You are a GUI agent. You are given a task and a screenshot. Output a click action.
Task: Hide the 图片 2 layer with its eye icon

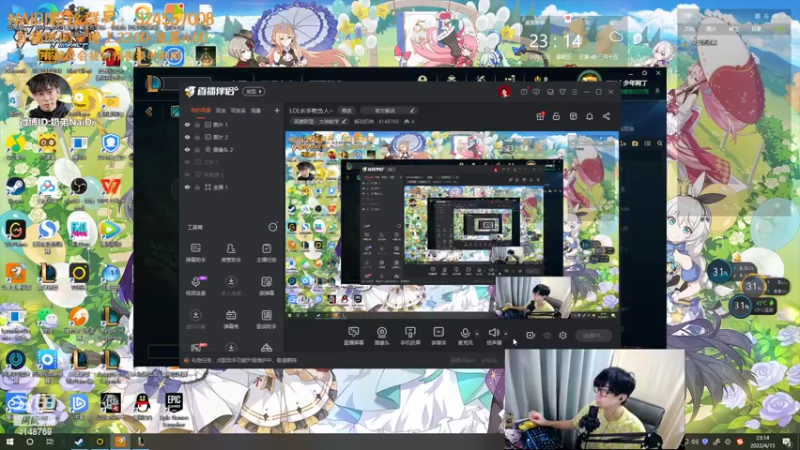pyautogui.click(x=187, y=137)
